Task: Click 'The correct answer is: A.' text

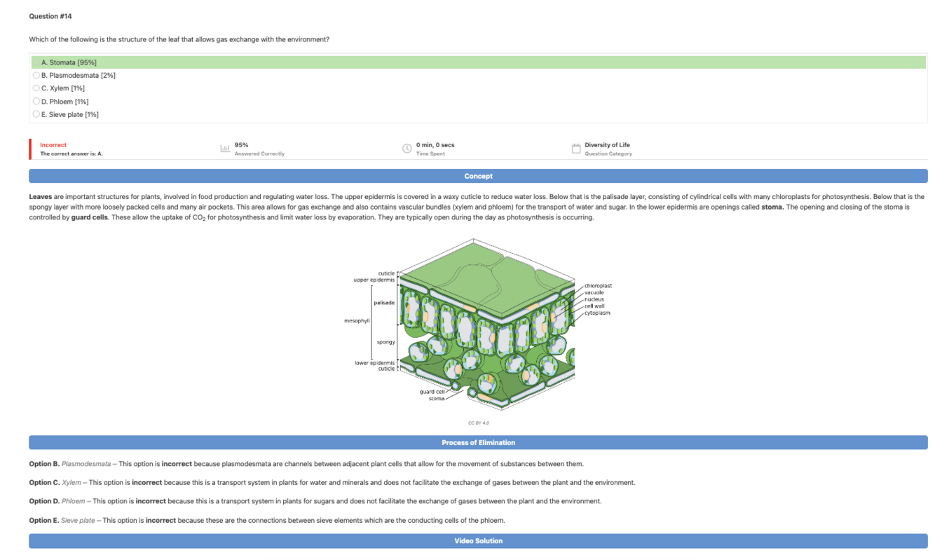Action: click(71, 153)
